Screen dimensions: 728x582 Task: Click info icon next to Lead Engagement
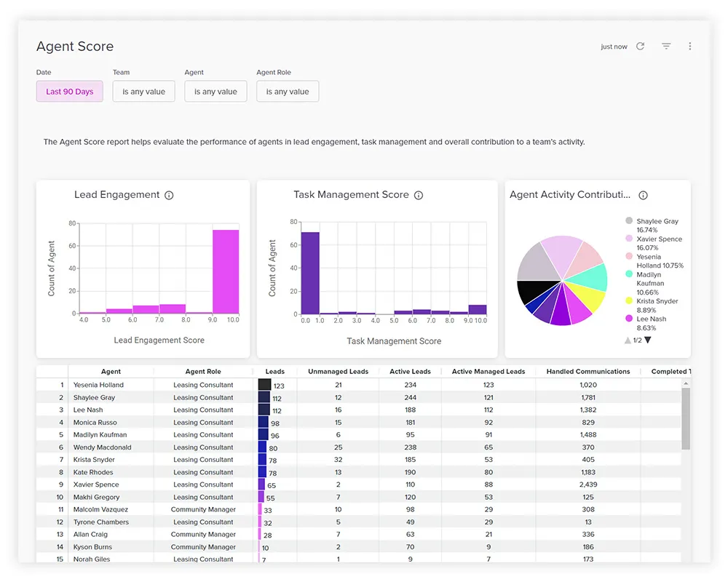coord(169,196)
